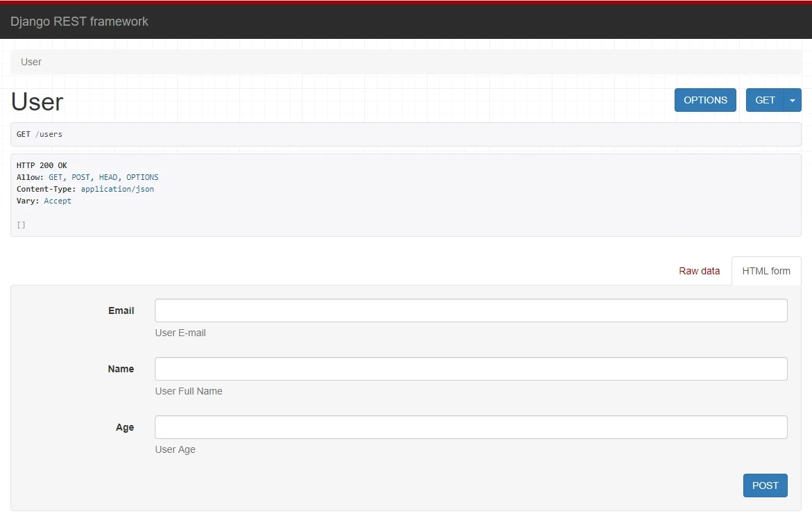
Task: Click the Email field label
Action: (121, 310)
